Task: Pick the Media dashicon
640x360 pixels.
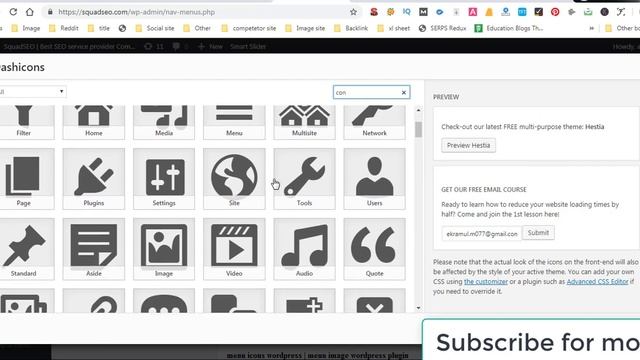Action: coord(164,122)
